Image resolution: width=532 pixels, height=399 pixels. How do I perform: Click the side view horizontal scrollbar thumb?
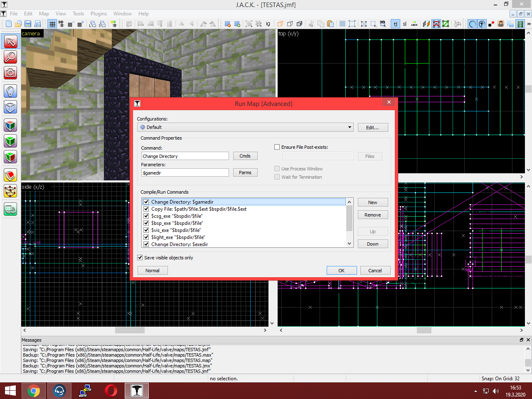click(x=130, y=330)
